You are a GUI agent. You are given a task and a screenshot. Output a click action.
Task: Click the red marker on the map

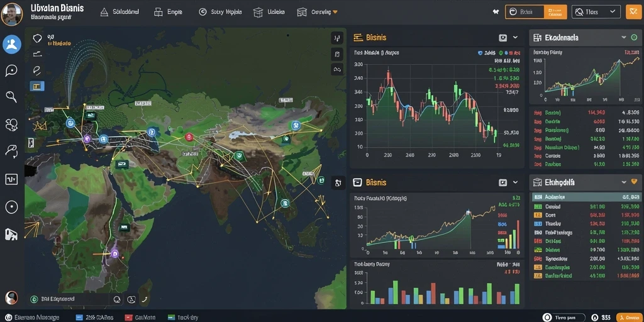click(x=189, y=137)
